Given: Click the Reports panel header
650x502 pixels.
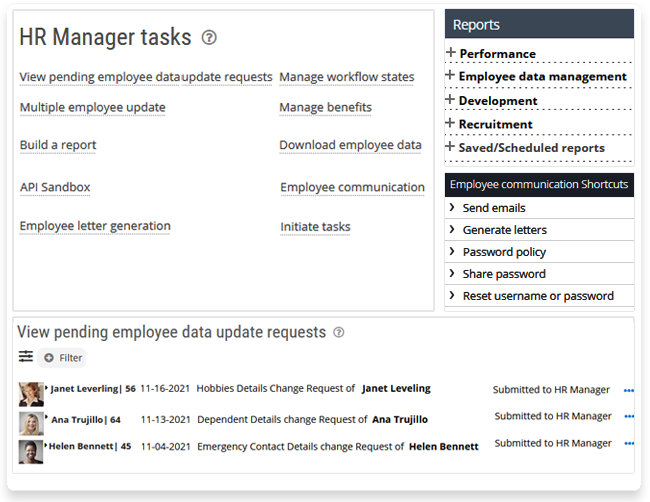Looking at the screenshot, I should click(x=539, y=24).
